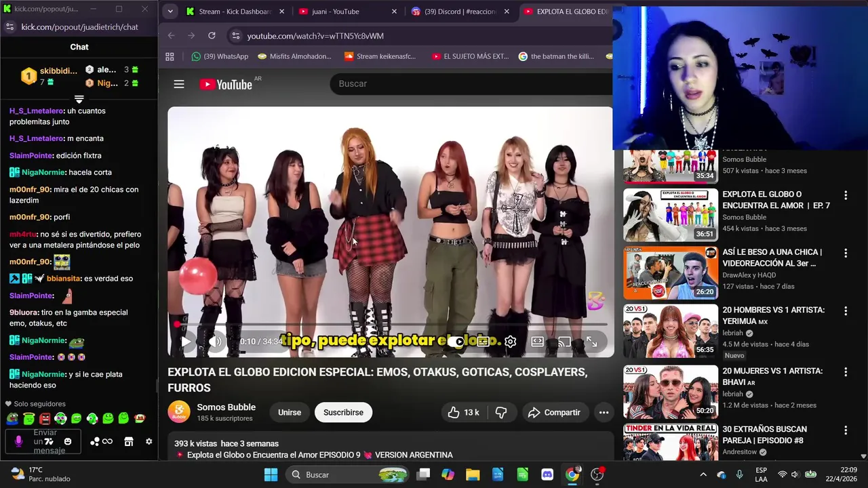
Task: Open the Windows Start menu
Action: 271,474
